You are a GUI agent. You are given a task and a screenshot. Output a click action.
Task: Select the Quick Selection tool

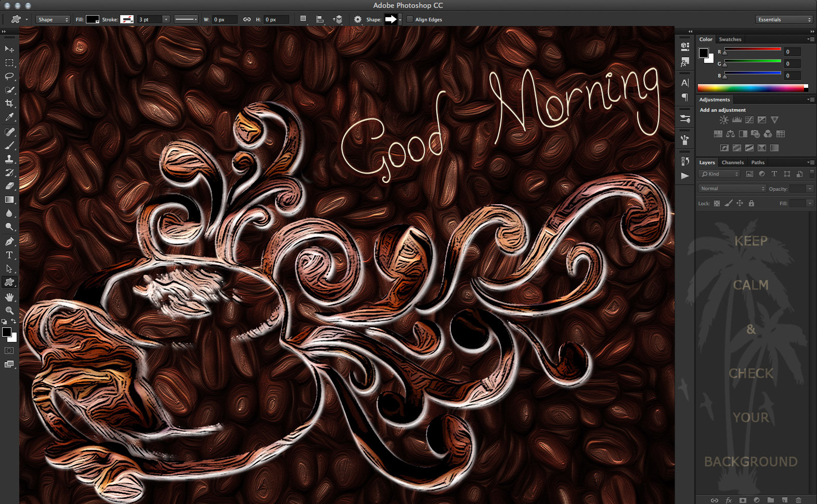(9, 90)
